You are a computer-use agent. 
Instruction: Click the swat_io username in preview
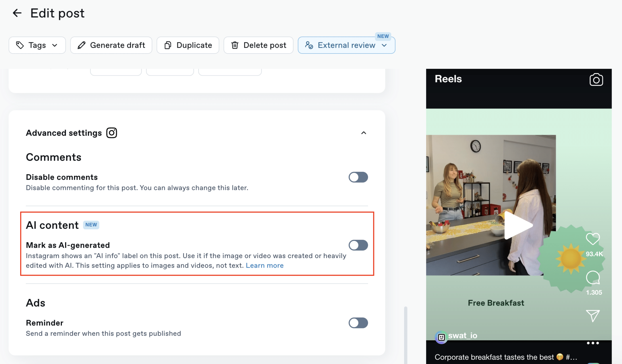click(463, 336)
